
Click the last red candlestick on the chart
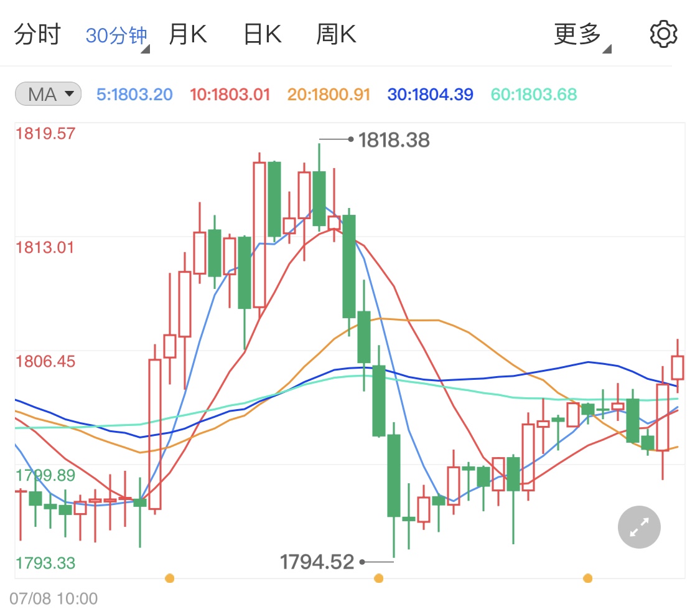click(677, 367)
